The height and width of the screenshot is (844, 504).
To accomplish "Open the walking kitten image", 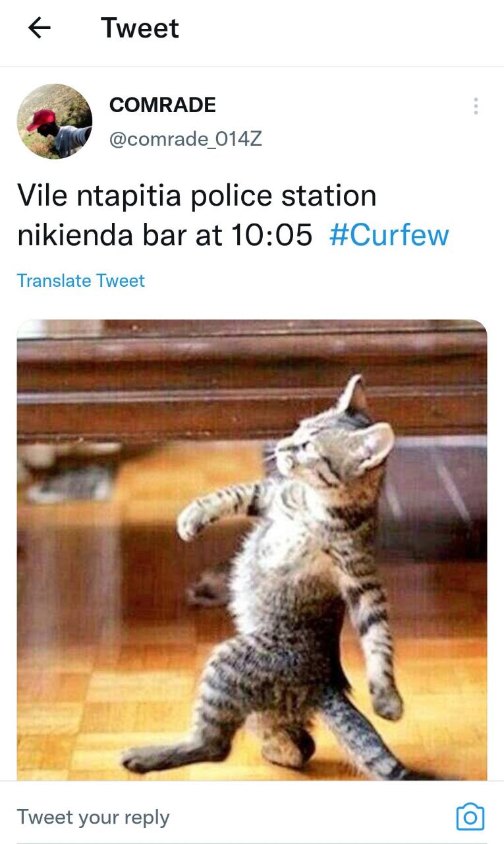I will pos(252,550).
